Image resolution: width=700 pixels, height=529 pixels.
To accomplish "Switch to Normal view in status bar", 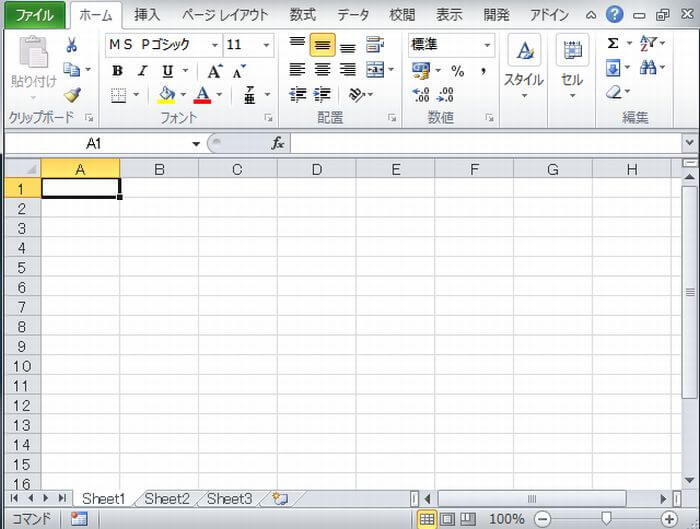I will 427,519.
